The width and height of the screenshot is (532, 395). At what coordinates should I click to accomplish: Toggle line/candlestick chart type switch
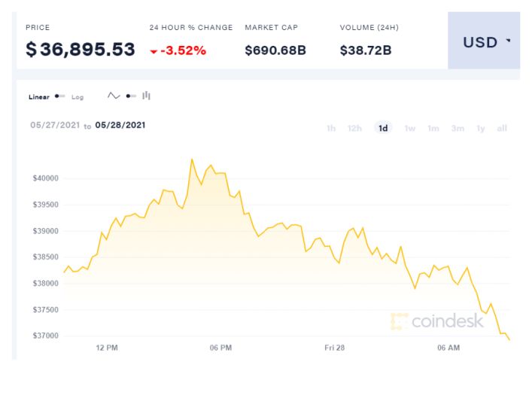point(131,96)
